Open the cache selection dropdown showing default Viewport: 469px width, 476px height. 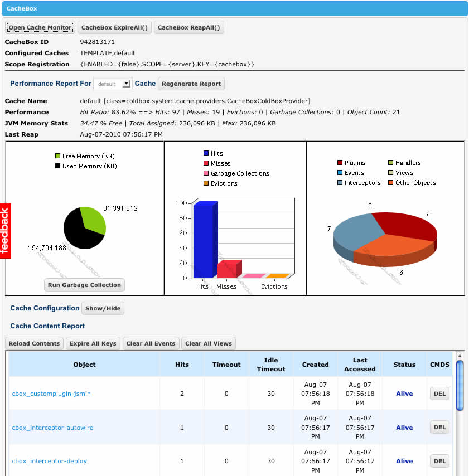click(112, 84)
